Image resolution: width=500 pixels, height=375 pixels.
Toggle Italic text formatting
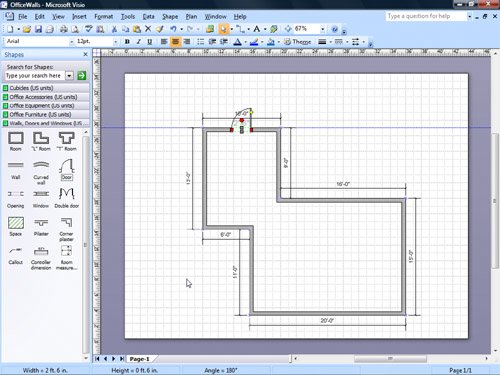(x=138, y=42)
